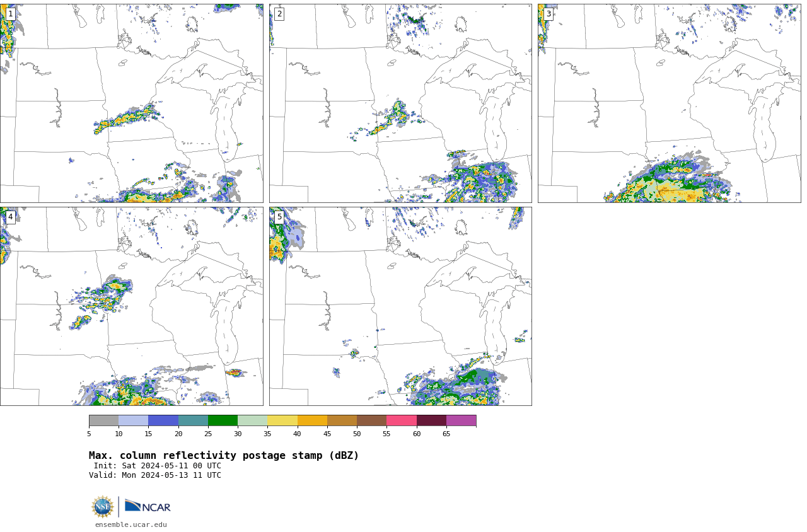This screenshot has height=532, width=807.
Task: Click the colorbar tick label 30
Action: point(238,434)
